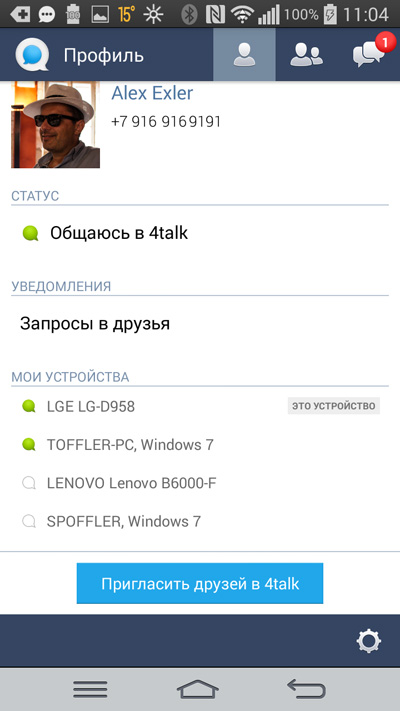Open 'Запросы в друзья' notifications
The width and height of the screenshot is (400, 711).
click(x=200, y=324)
